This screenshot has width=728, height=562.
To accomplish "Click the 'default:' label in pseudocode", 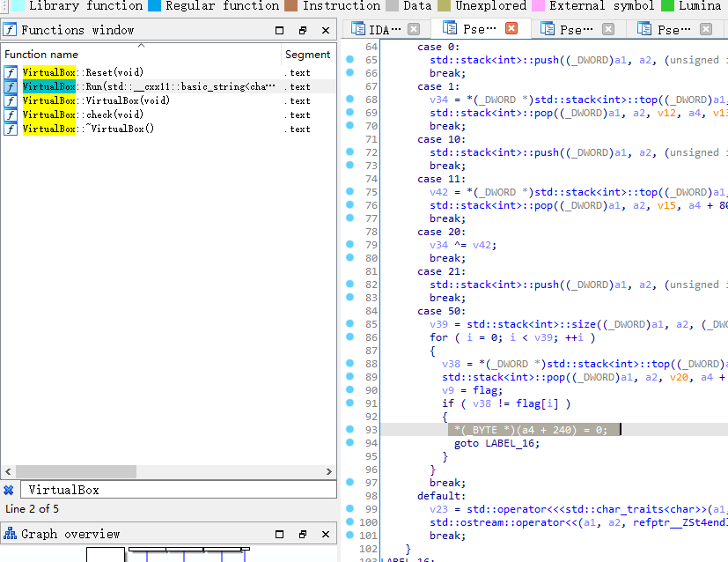I will coord(441,496).
